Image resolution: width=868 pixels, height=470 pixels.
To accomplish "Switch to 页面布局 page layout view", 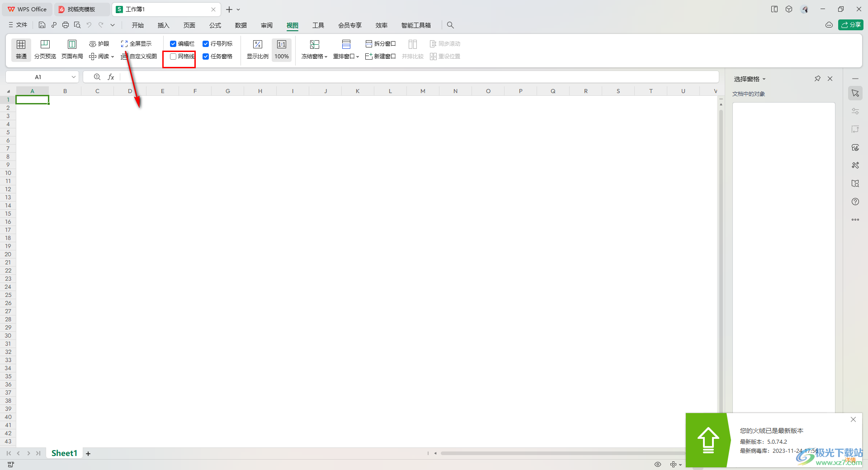I will 72,49.
